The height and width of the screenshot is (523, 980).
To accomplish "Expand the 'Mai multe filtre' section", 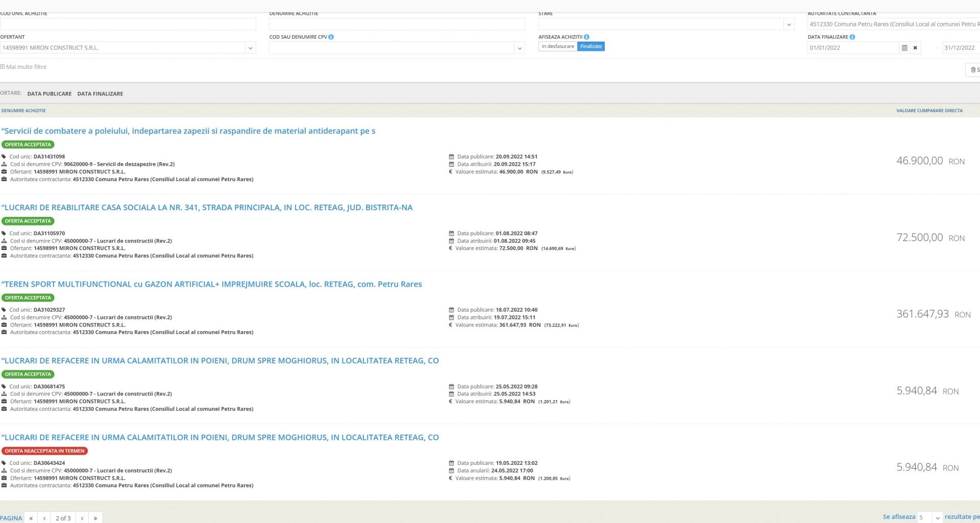I will [23, 67].
